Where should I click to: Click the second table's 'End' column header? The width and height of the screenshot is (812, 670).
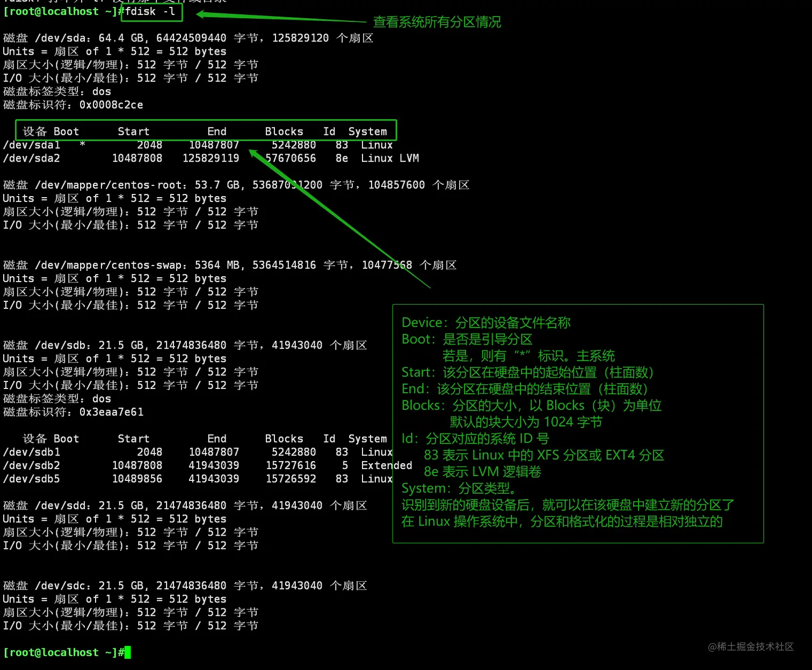(217, 439)
